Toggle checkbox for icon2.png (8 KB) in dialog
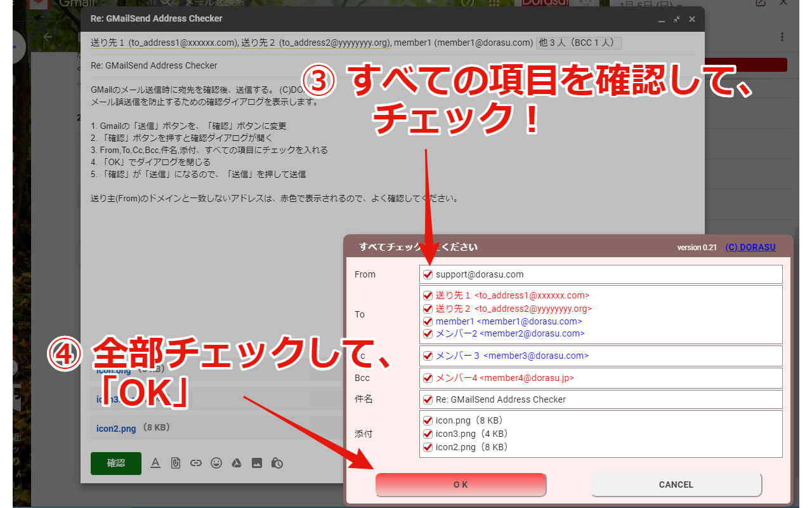Viewport: 812px width, 508px height. coord(428,448)
